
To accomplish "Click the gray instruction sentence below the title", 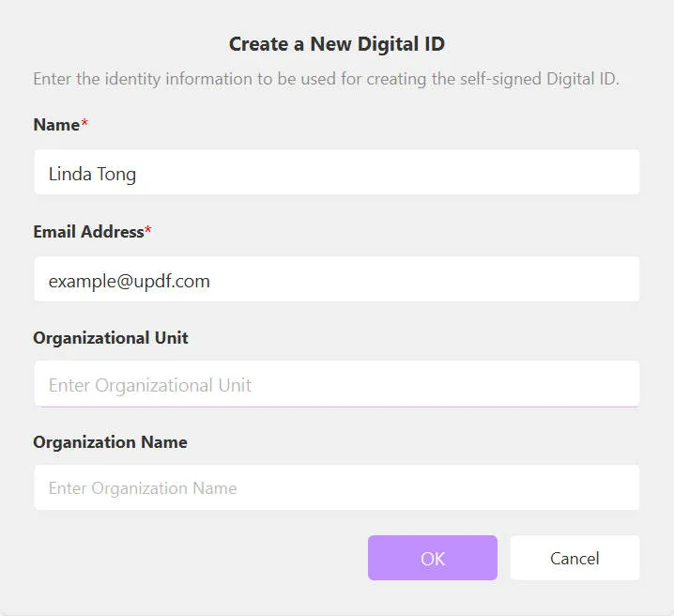I will click(x=326, y=79).
